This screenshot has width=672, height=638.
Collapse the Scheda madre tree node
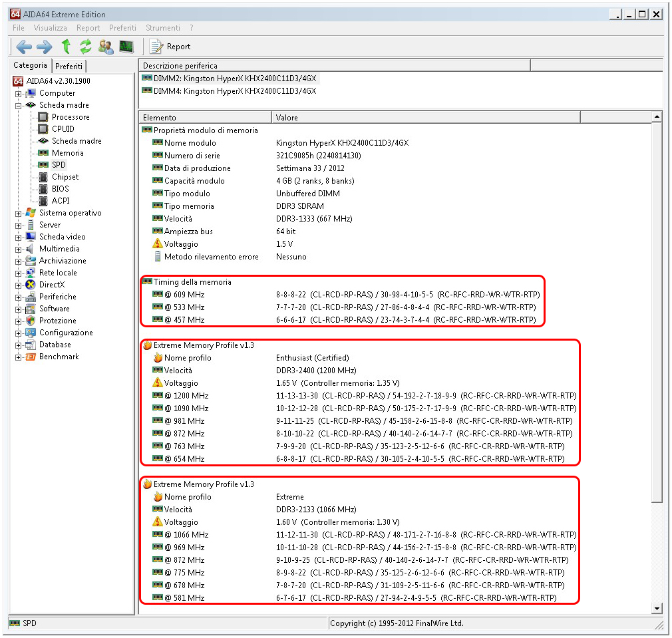pos(18,105)
